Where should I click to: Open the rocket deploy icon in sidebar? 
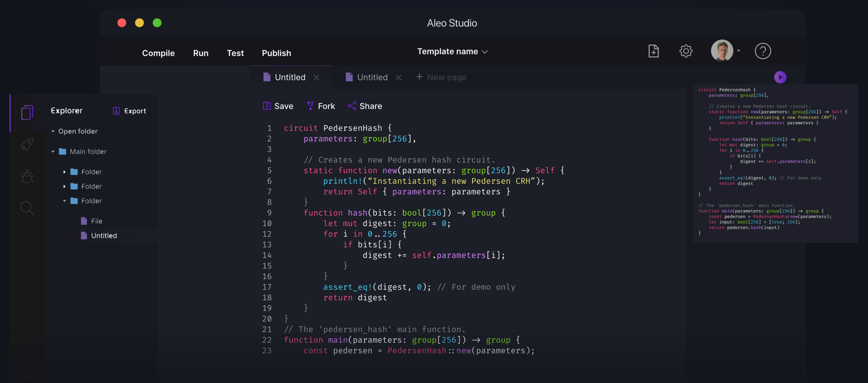coord(27,144)
